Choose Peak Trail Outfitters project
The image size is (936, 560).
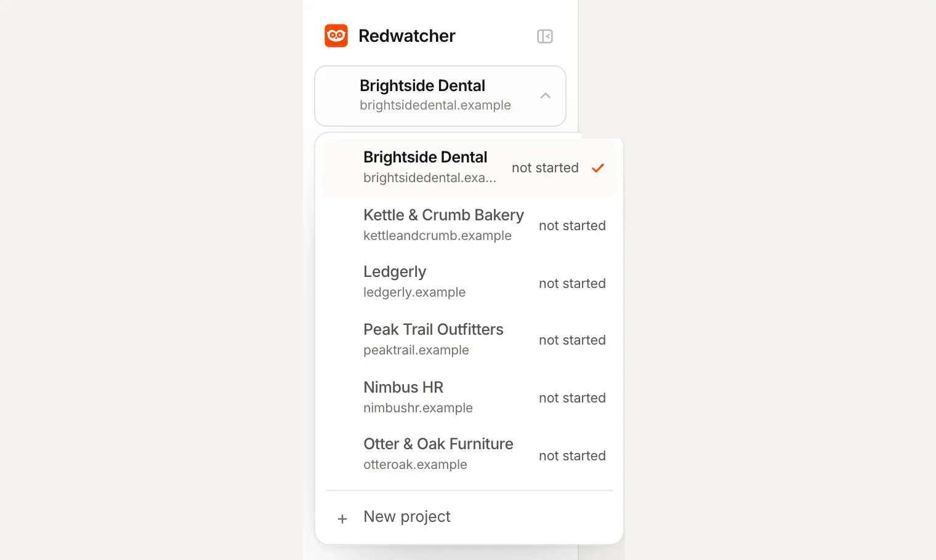pyautogui.click(x=469, y=340)
